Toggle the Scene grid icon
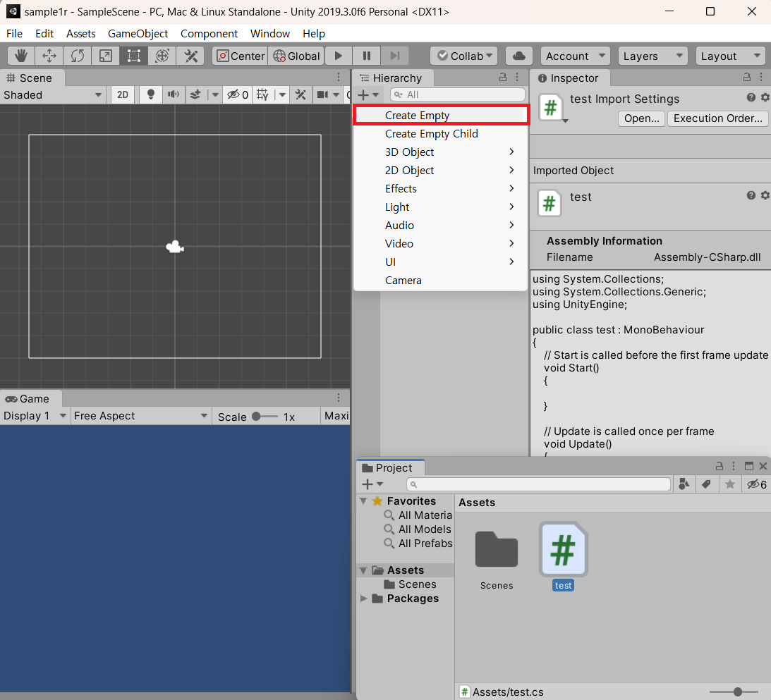The image size is (771, 700). tap(262, 94)
